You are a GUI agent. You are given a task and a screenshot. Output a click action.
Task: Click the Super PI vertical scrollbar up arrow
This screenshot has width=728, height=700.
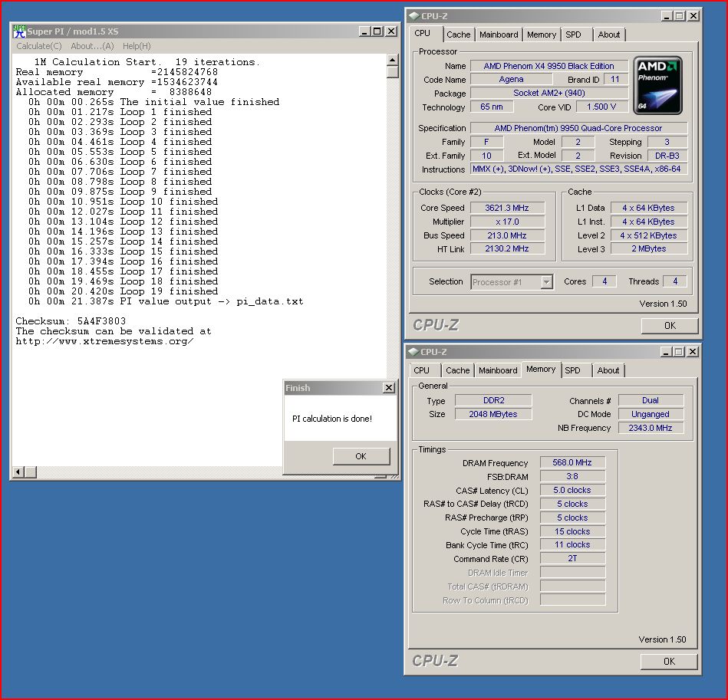(x=392, y=60)
